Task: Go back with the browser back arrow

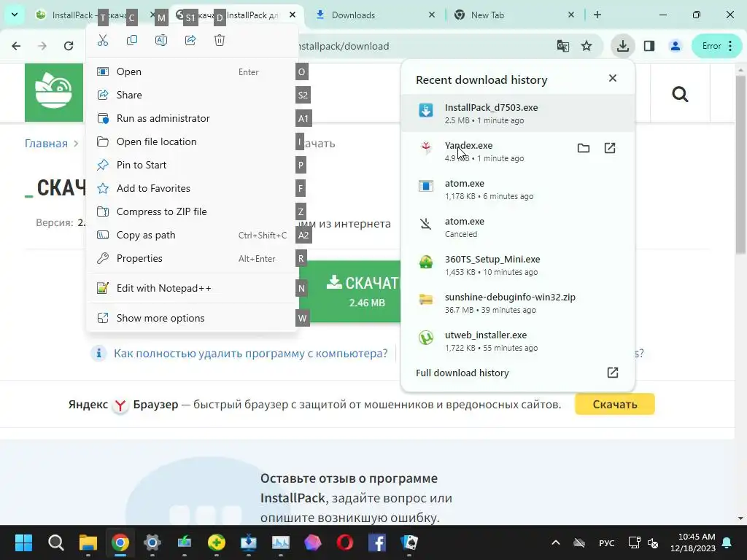Action: [x=16, y=46]
